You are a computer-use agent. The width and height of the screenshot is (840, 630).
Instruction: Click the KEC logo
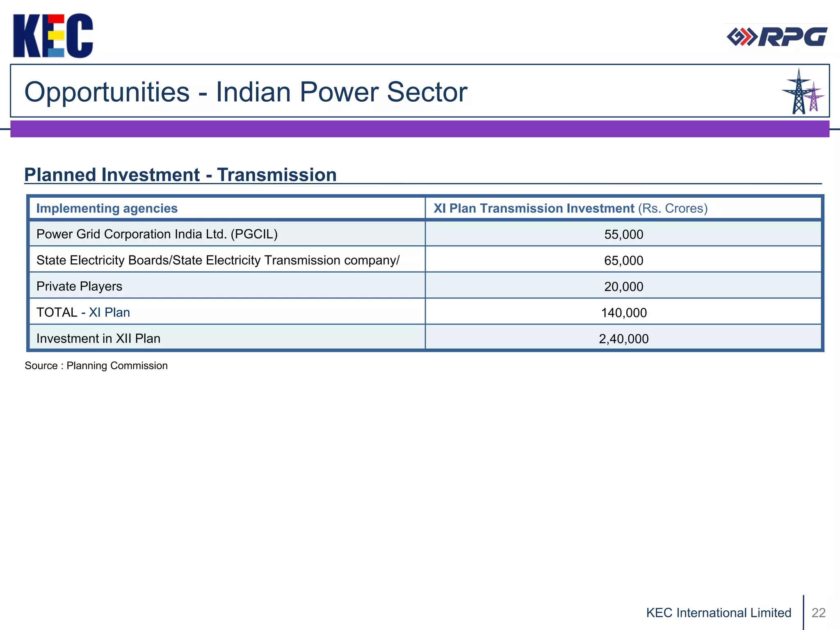click(53, 36)
